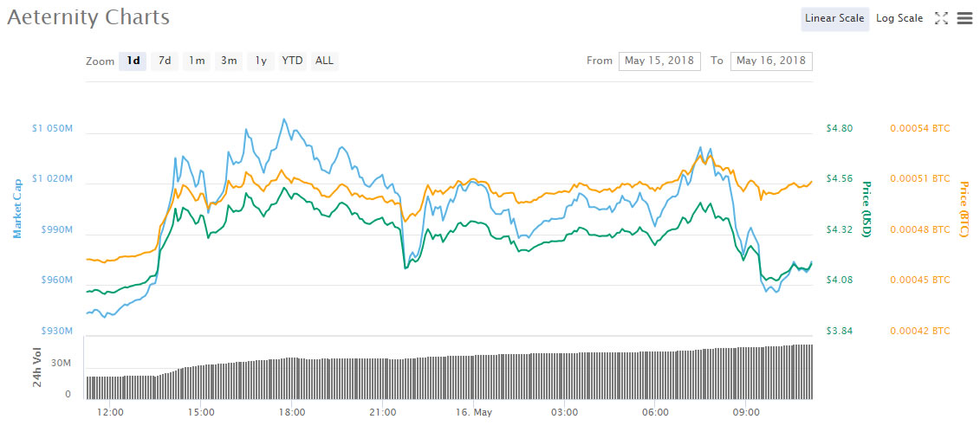
Task: Toggle the Price (BTC) axis label
Action: (963, 209)
